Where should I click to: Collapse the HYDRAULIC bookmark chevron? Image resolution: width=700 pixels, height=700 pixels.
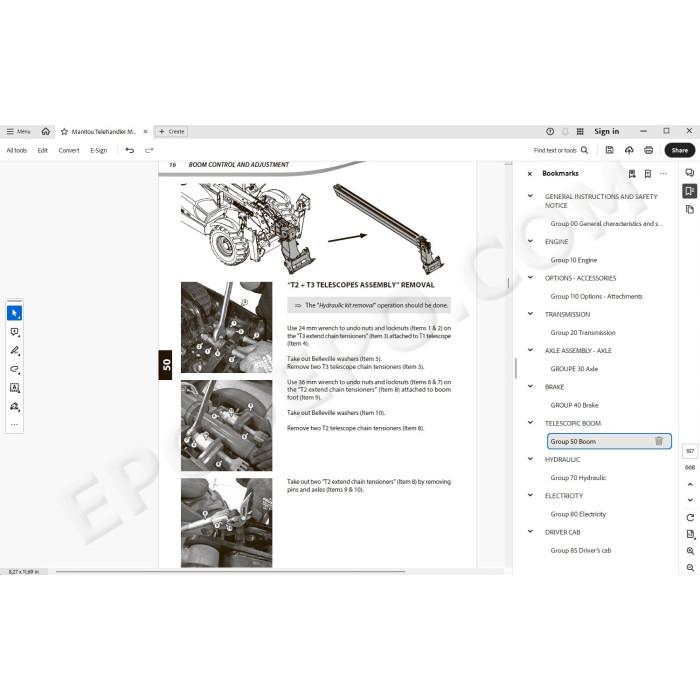point(530,459)
